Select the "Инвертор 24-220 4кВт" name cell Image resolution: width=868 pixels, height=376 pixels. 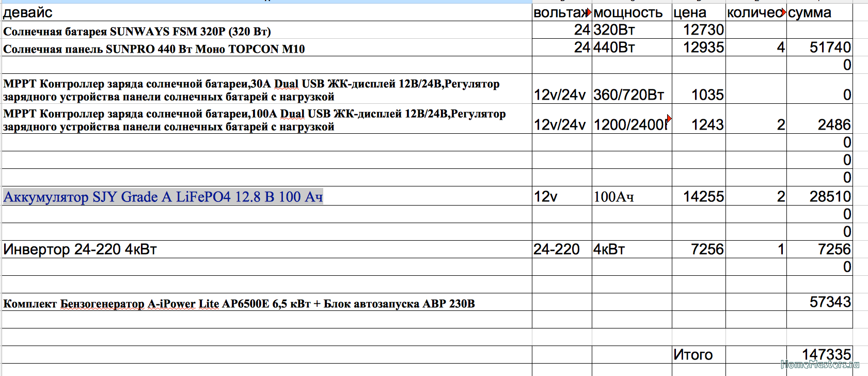pos(267,249)
